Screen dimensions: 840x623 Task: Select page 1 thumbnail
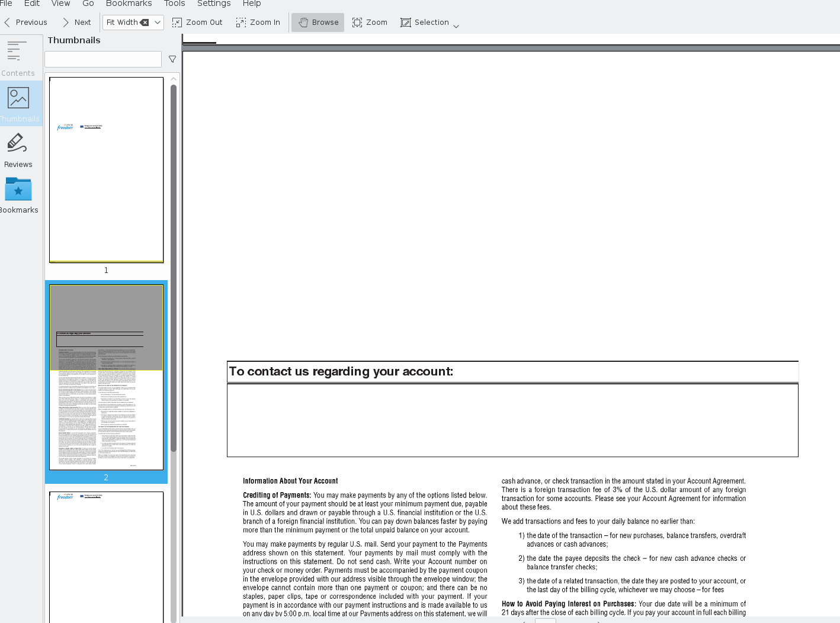106,170
